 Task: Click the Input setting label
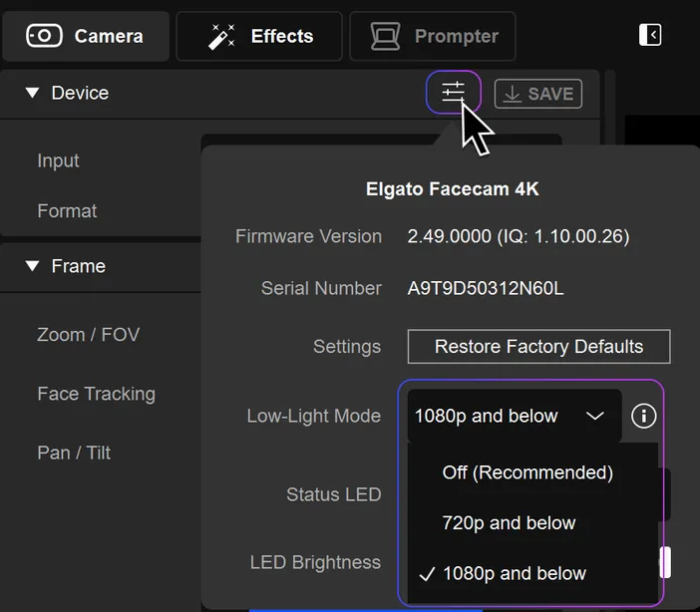58,160
